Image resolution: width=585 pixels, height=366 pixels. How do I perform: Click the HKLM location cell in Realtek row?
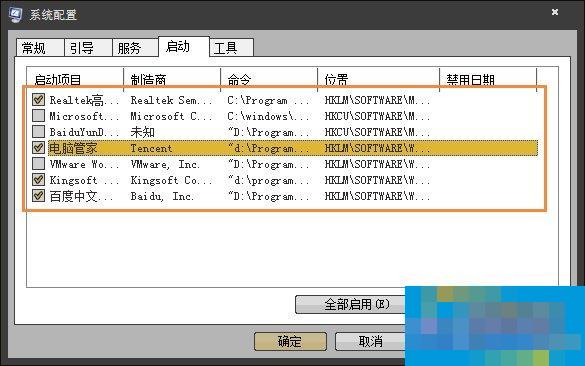tap(377, 100)
